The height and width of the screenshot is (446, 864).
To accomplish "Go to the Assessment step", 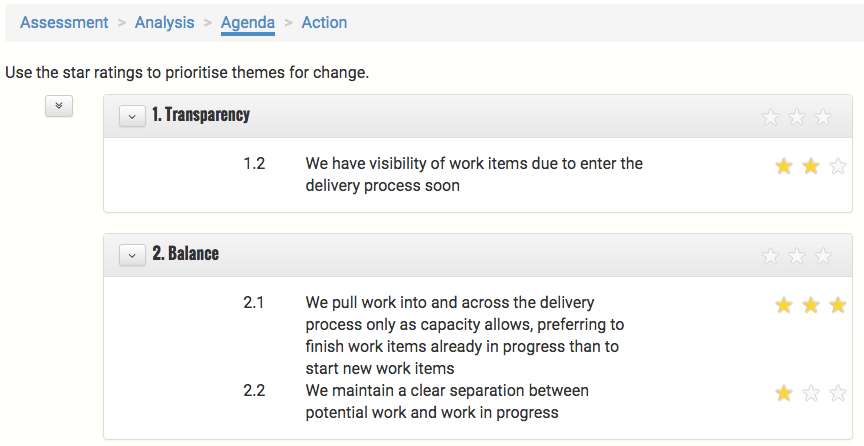I will (64, 22).
